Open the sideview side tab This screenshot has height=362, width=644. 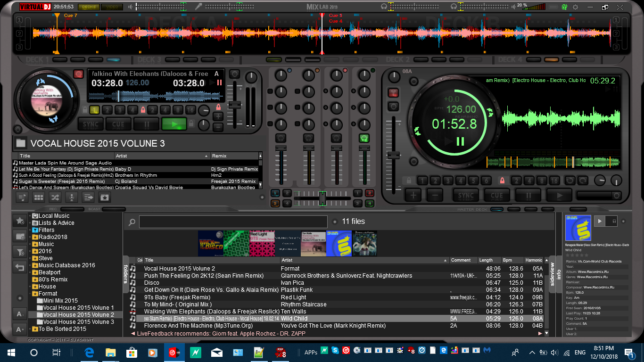coord(553,274)
